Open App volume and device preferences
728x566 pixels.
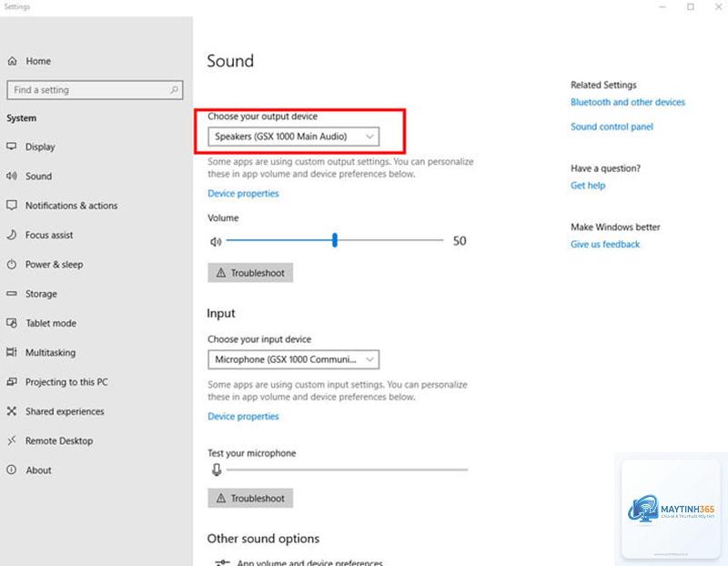tap(299, 562)
